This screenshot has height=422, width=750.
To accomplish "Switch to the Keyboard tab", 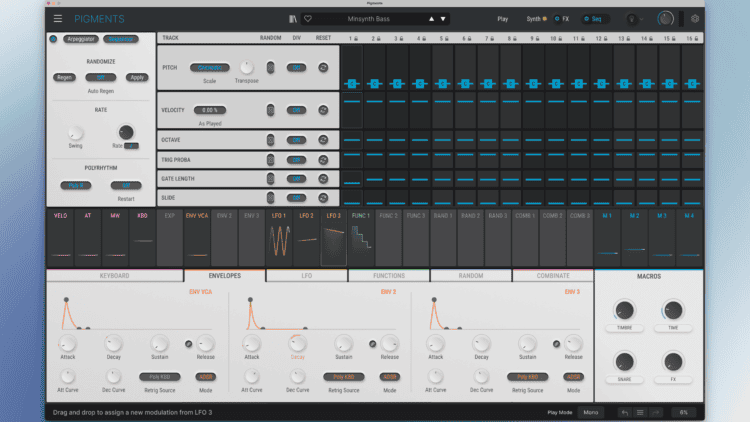I will pyautogui.click(x=114, y=276).
